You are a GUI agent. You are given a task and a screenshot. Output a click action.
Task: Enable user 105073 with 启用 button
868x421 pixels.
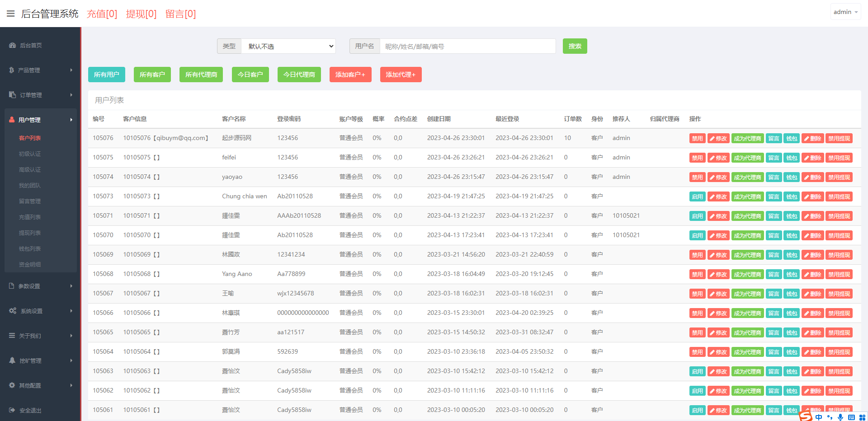697,197
